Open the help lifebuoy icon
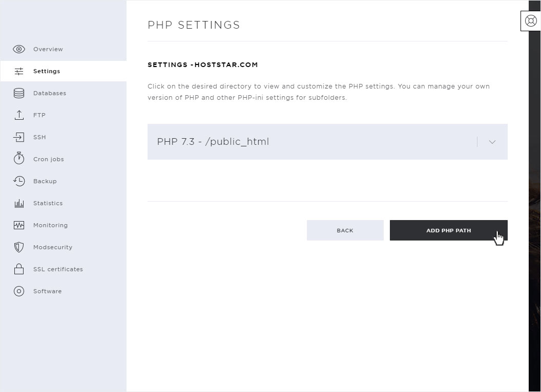Image resolution: width=541 pixels, height=392 pixels. (x=531, y=21)
